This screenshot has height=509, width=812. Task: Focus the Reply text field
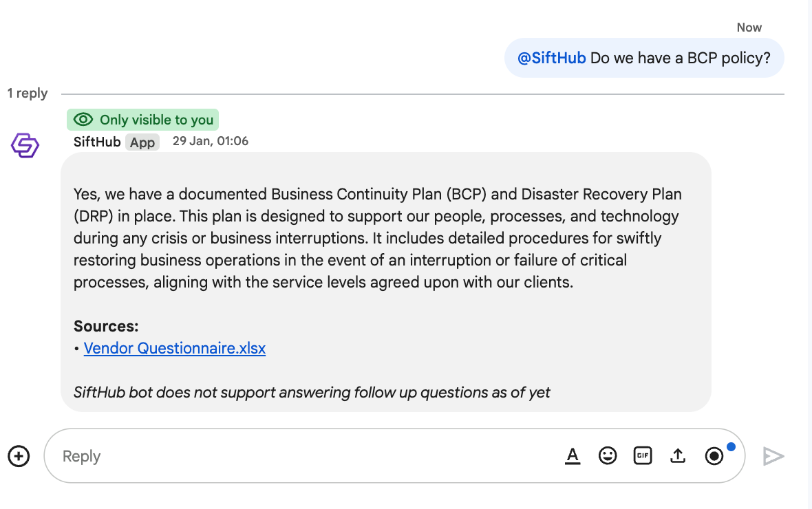[303, 456]
